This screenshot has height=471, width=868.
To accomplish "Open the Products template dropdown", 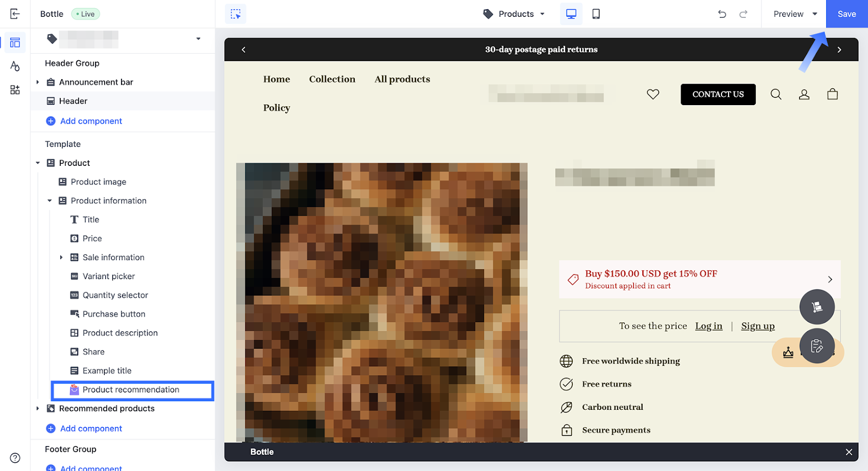I will pos(514,14).
